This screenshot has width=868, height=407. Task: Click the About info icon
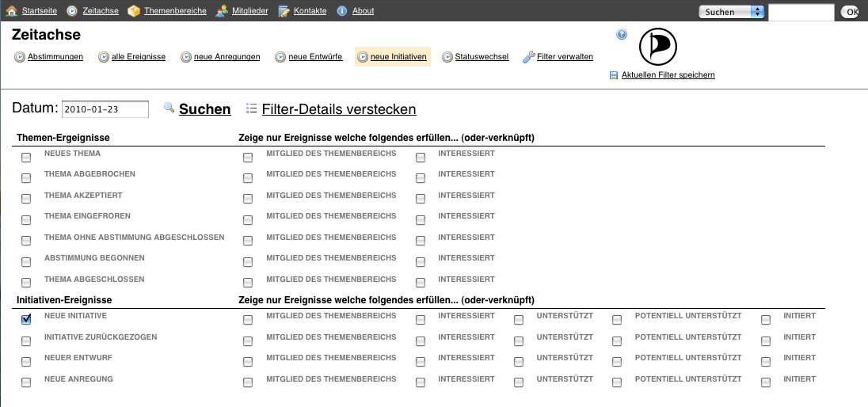click(342, 11)
